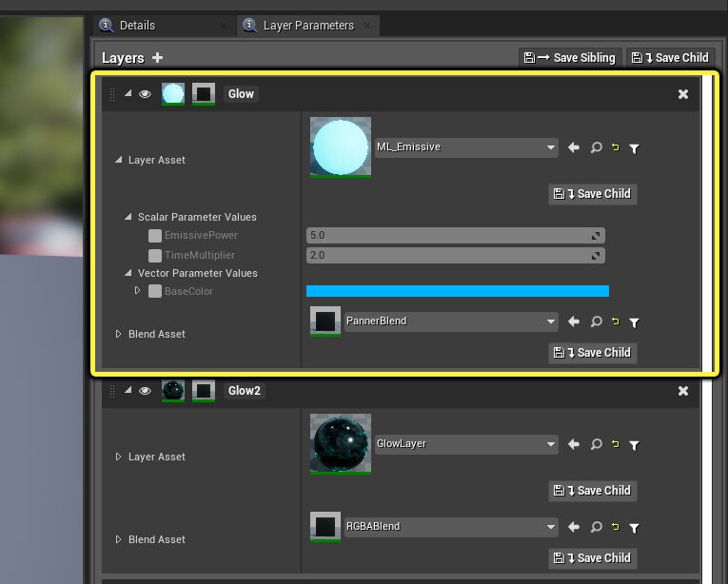The width and height of the screenshot is (728, 584).
Task: Add a new layer with plus icon
Action: [x=157, y=58]
